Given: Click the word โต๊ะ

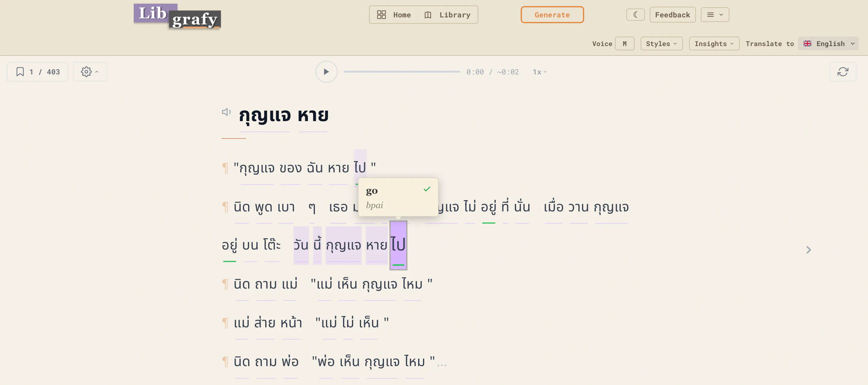Looking at the screenshot, I should click(272, 245).
